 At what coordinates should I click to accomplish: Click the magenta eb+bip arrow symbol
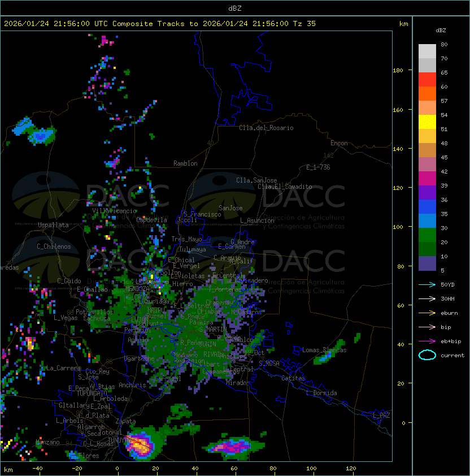coord(427,341)
